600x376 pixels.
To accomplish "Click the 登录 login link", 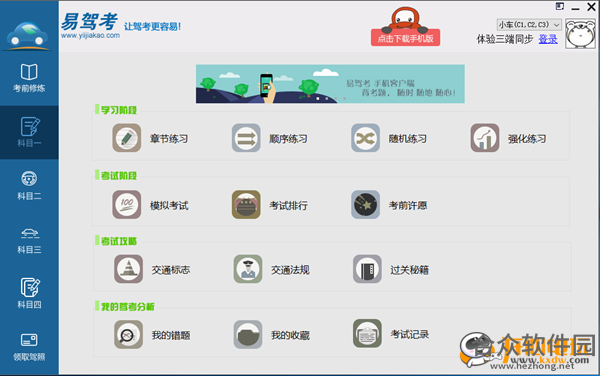I will (x=548, y=39).
